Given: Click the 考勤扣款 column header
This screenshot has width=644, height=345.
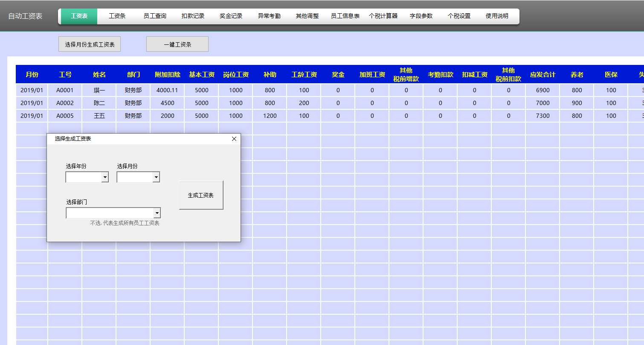Looking at the screenshot, I should (440, 75).
